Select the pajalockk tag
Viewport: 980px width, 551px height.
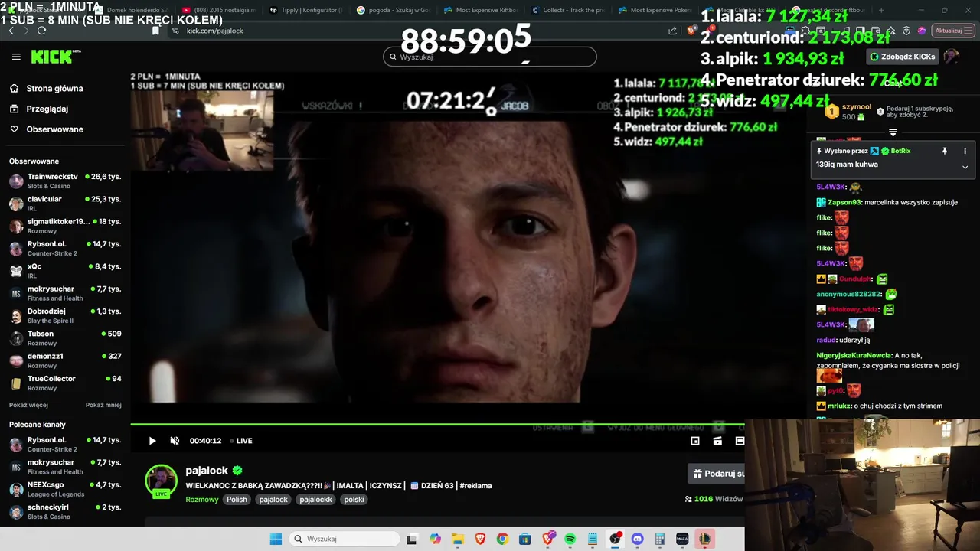click(315, 500)
